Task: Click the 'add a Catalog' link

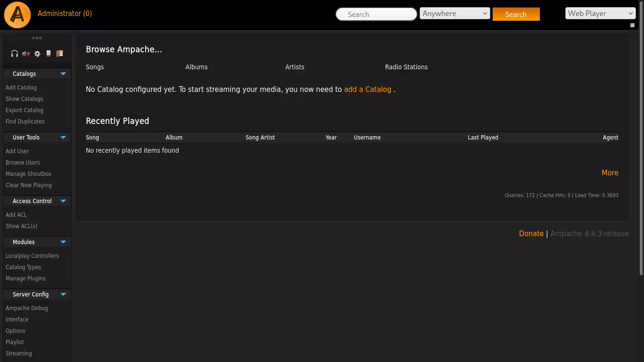Action: click(x=368, y=90)
